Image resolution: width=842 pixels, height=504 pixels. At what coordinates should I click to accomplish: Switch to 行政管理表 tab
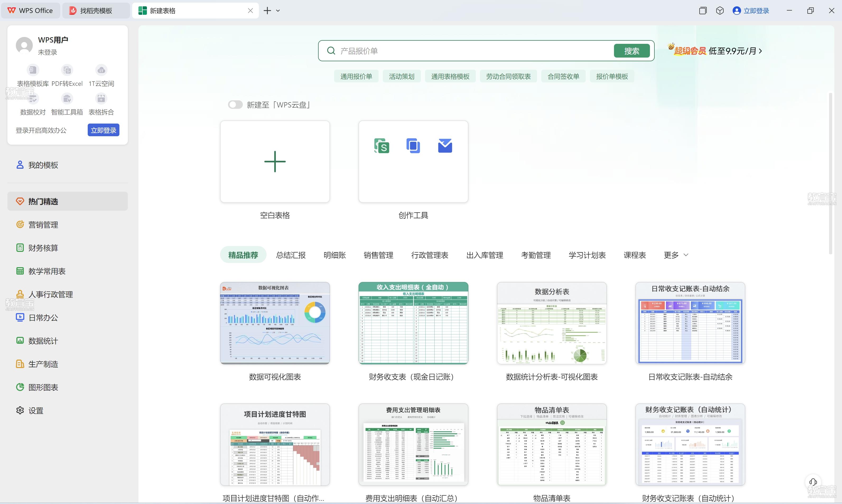point(430,255)
